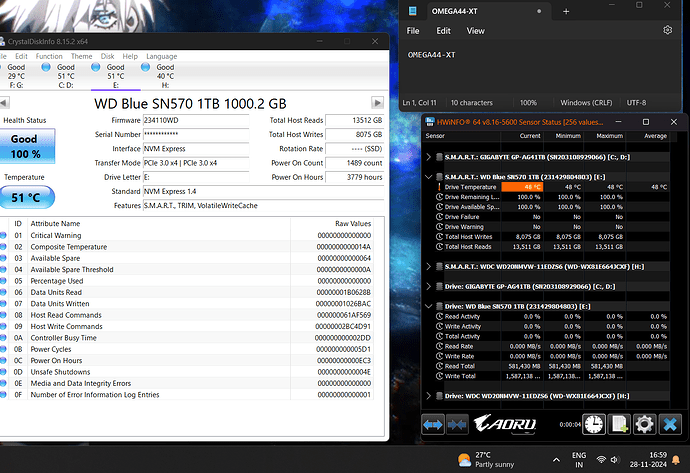Viewport: 690px width, 473px height.
Task: Expand S.M.A.R.T. GIGABYTE GP-AG41TB sensor group
Action: click(x=429, y=157)
